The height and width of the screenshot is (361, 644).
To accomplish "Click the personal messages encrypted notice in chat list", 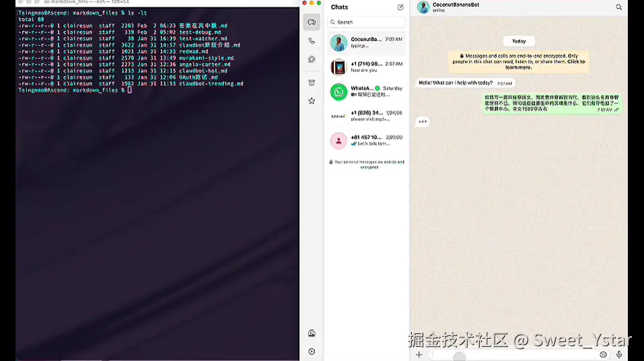I will pos(367,164).
